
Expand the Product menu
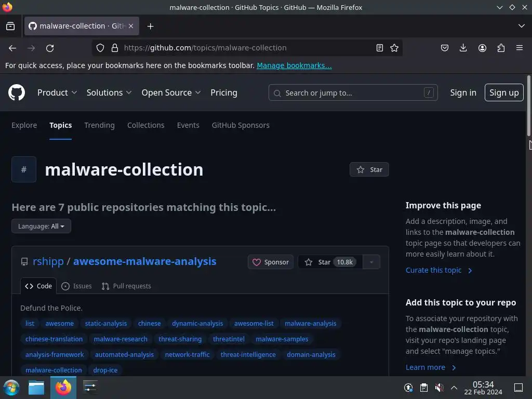point(57,92)
